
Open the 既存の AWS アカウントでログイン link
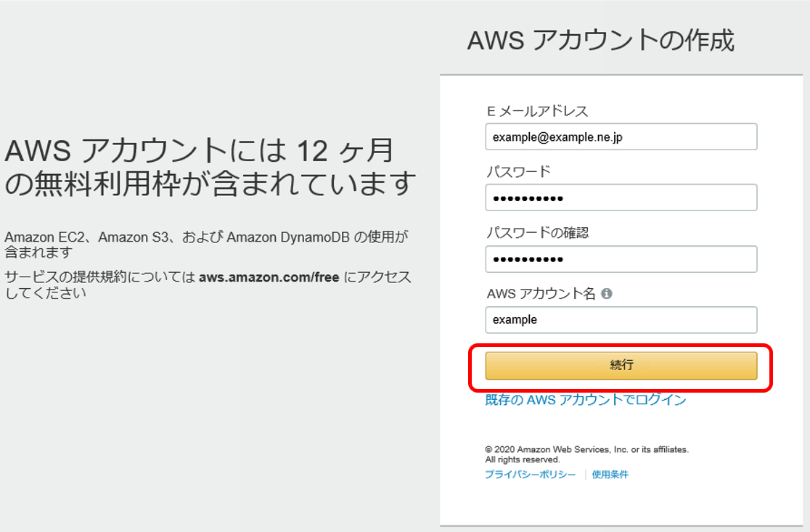585,400
